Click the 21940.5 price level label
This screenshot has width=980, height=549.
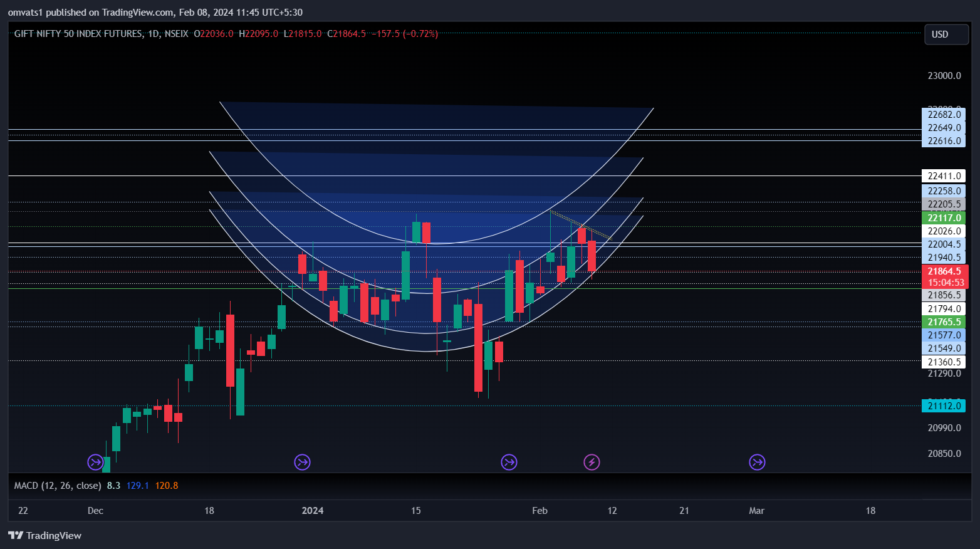pyautogui.click(x=944, y=258)
